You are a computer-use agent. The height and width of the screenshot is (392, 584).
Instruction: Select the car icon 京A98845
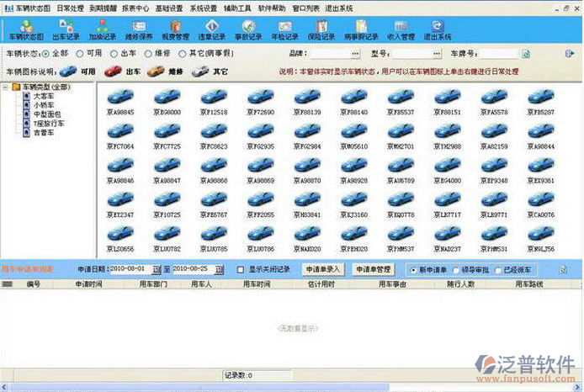pyautogui.click(x=120, y=102)
